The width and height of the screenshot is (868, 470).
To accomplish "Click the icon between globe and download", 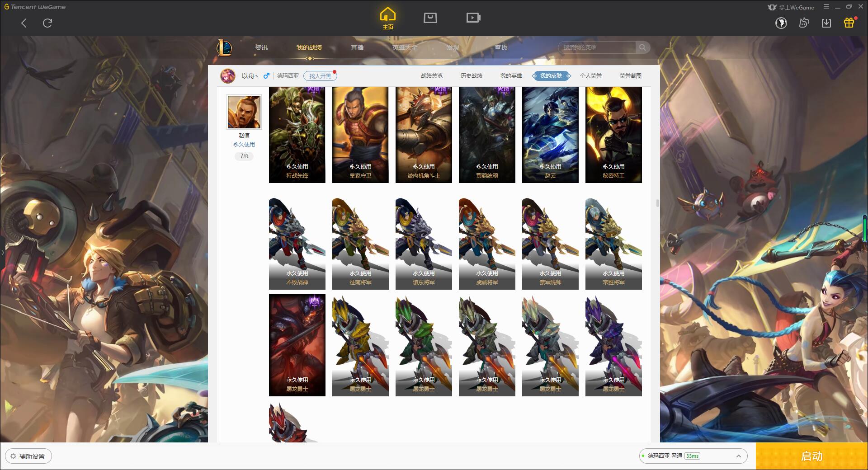I will click(804, 23).
